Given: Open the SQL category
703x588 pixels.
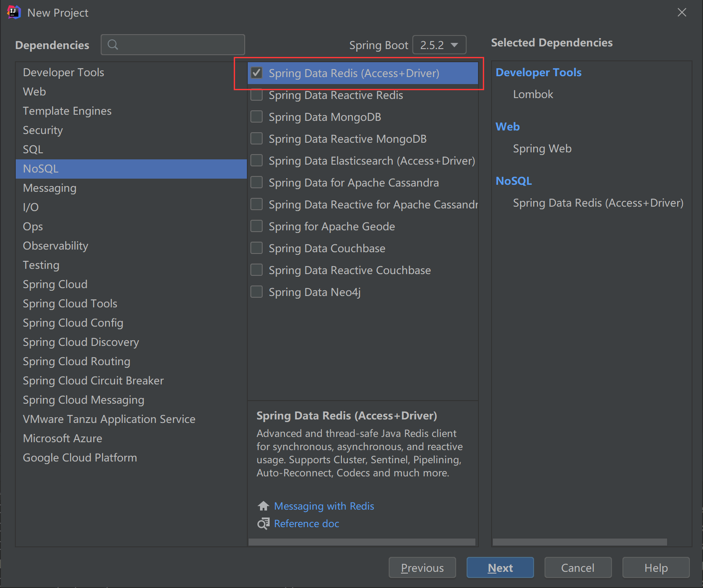Looking at the screenshot, I should click(x=131, y=149).
